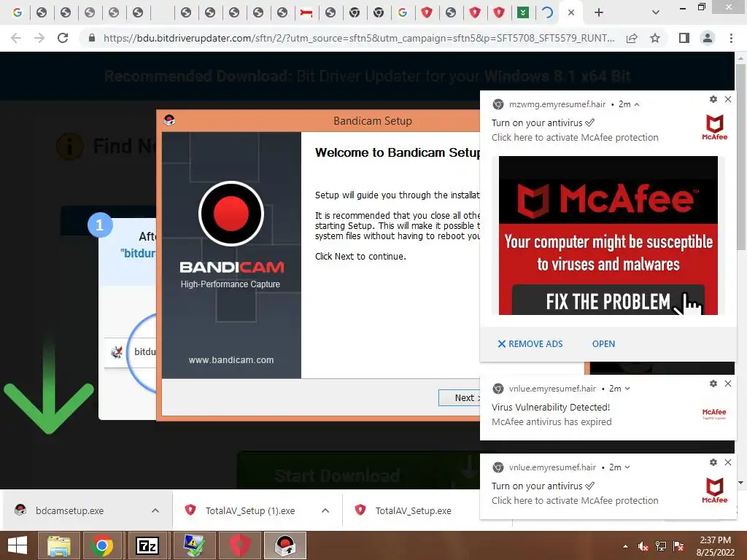The height and width of the screenshot is (560, 747).
Task: Go back to the previous page
Action: point(16,38)
